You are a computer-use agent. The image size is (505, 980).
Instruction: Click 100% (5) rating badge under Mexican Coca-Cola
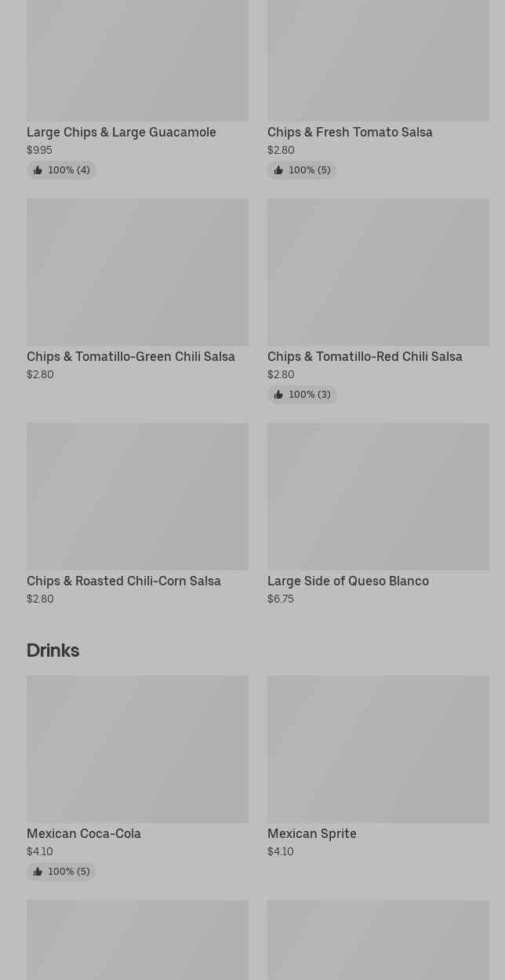point(61,872)
